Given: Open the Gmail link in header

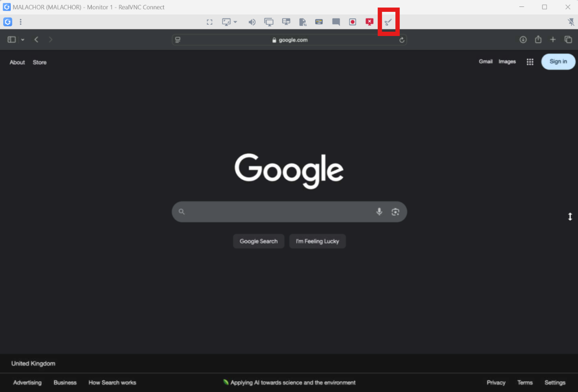Looking at the screenshot, I should (x=486, y=62).
